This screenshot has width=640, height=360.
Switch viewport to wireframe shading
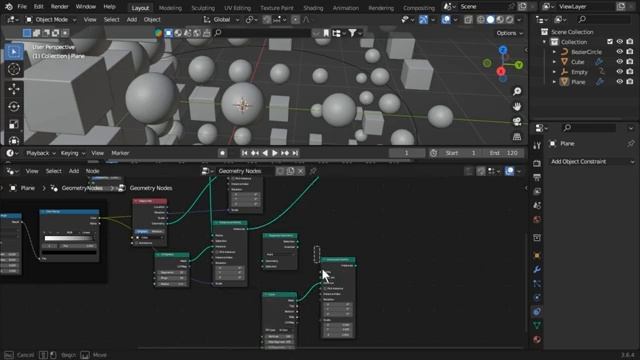pyautogui.click(x=481, y=20)
